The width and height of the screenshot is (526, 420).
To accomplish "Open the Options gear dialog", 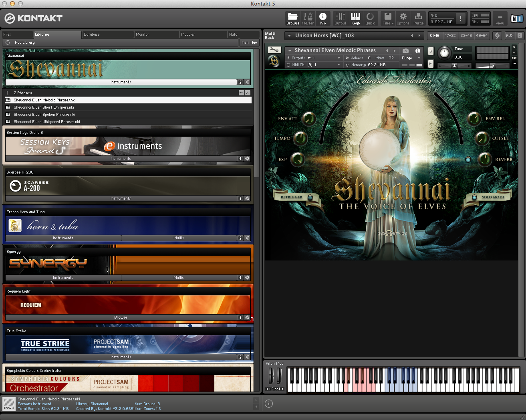I will (x=403, y=18).
